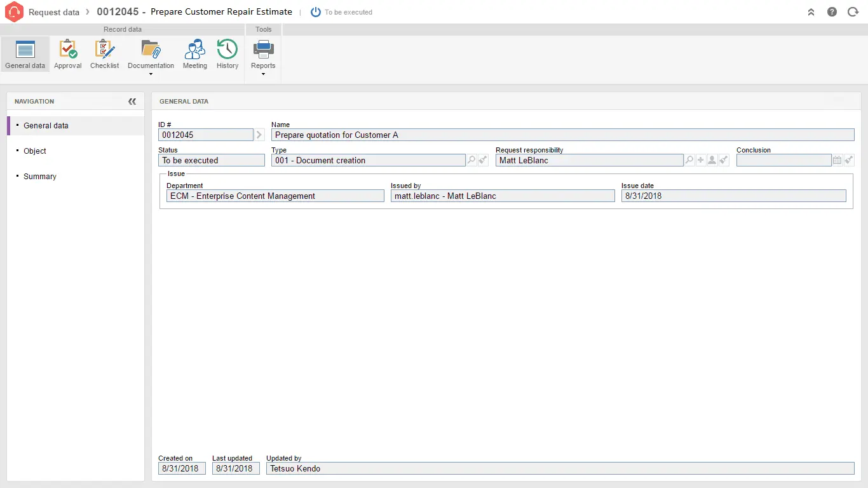Collapse the ribbon with double chevron
This screenshot has height=488, width=868.
811,12
